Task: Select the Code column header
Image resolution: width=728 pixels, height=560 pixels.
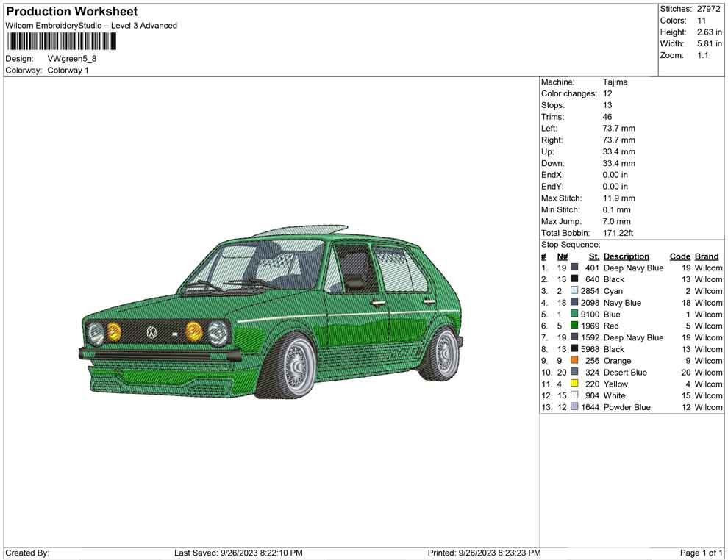Action: (x=679, y=256)
